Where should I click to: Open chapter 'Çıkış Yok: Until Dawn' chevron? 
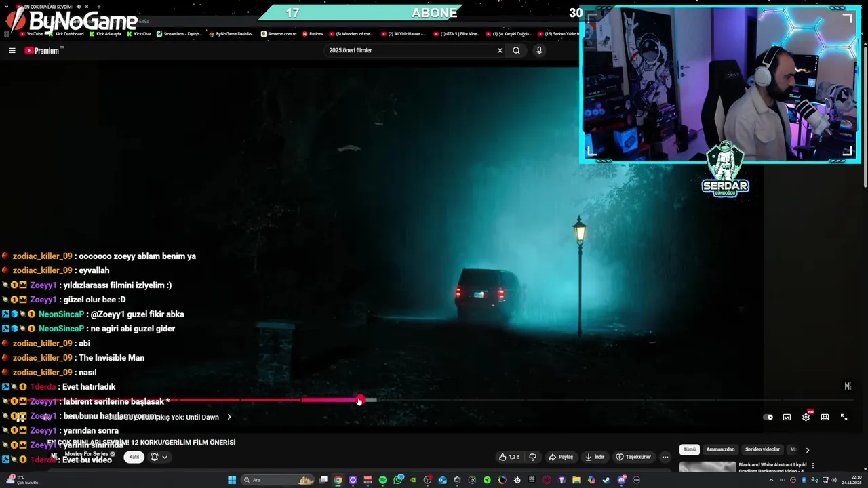pyautogui.click(x=229, y=418)
